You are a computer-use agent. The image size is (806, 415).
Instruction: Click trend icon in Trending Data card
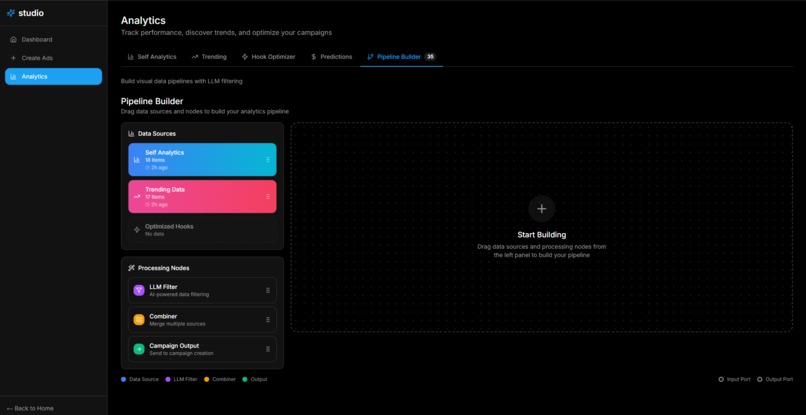[137, 196]
